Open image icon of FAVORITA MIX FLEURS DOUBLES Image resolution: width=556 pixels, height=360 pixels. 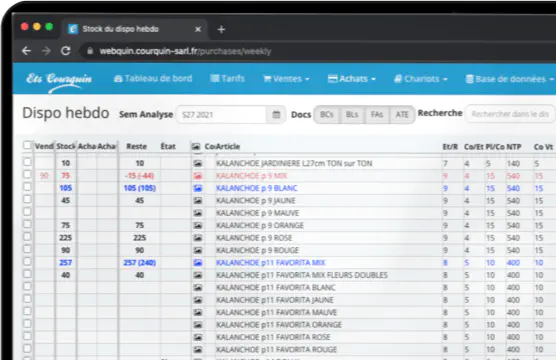[x=198, y=275]
